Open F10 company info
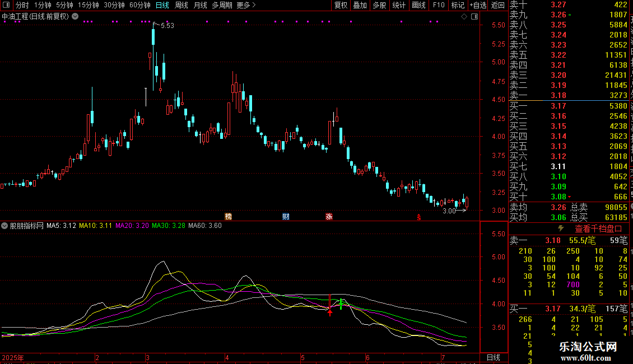Image resolution: width=633 pixels, height=364 pixels. point(439,5)
